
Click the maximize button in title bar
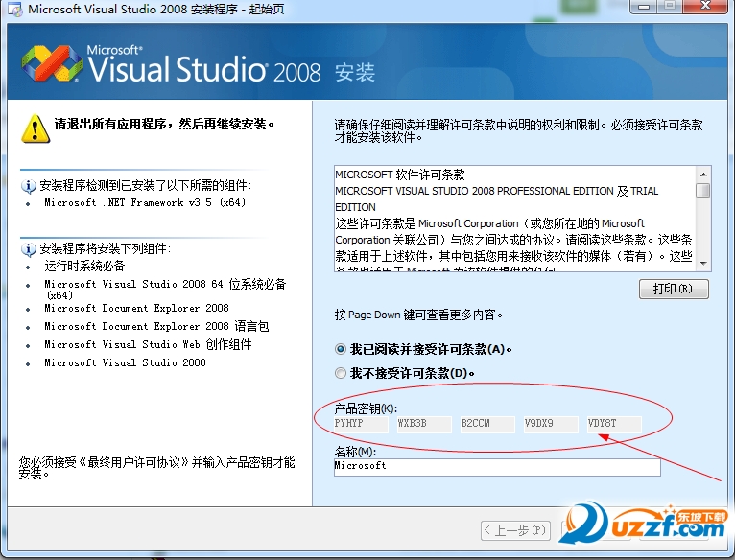pyautogui.click(x=670, y=7)
